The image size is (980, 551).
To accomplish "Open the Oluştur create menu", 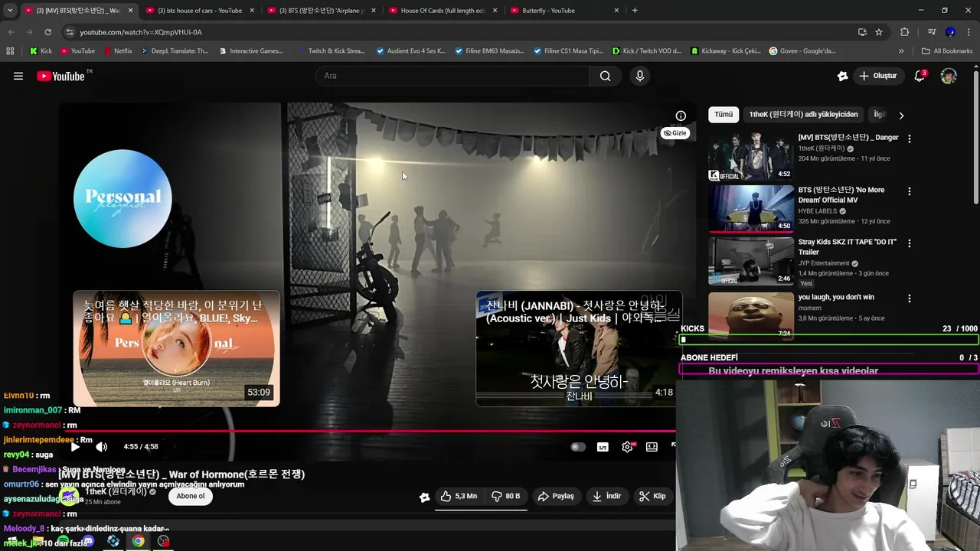I will (877, 76).
